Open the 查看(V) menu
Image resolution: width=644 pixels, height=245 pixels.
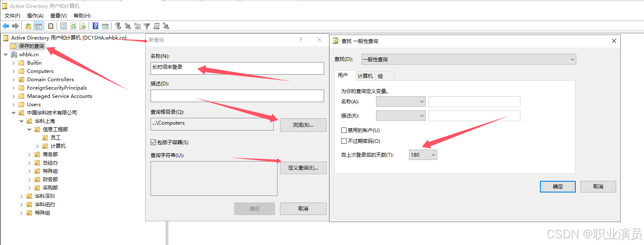(59, 15)
